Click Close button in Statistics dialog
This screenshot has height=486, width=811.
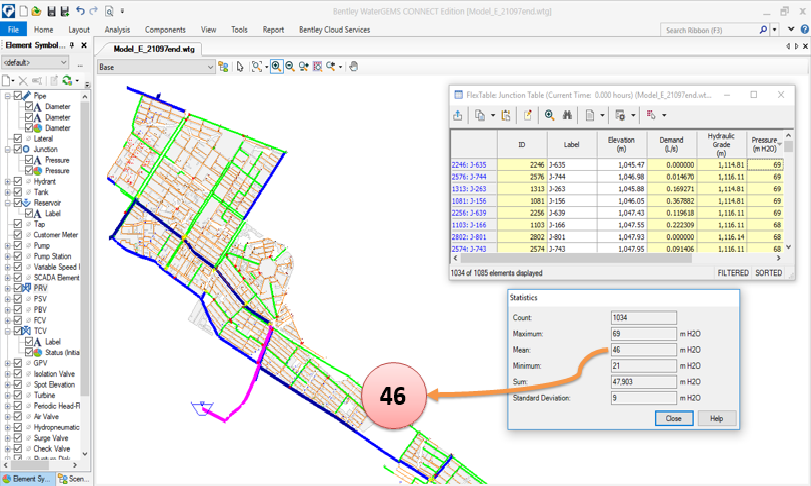point(673,418)
